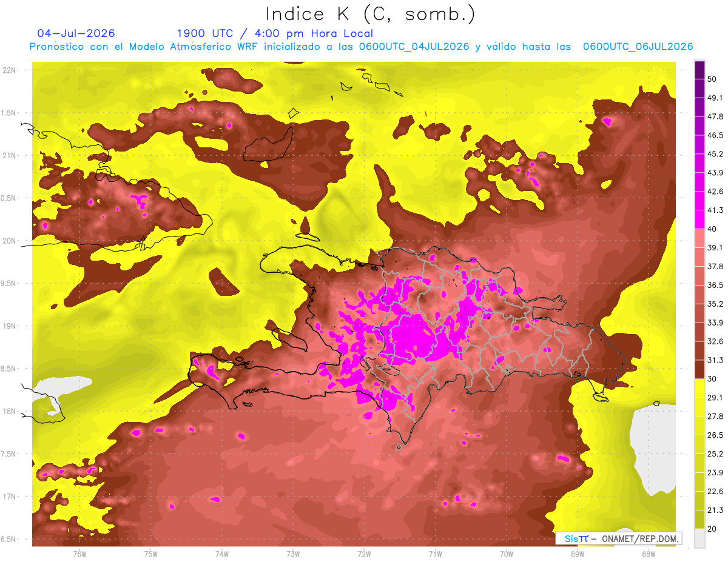This screenshot has height=562, width=728.
Task: Click the longitude axis label "69W"
Action: point(578,554)
